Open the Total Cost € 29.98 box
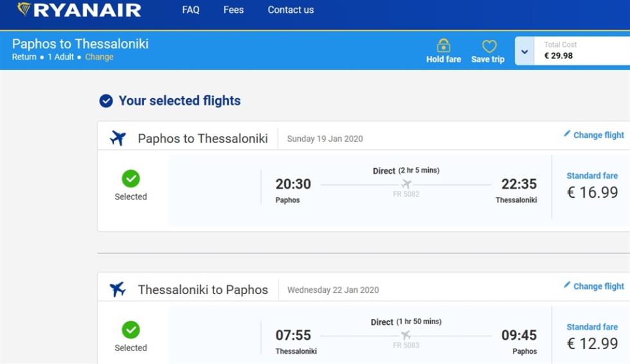This screenshot has width=630, height=364. pyautogui.click(x=582, y=51)
